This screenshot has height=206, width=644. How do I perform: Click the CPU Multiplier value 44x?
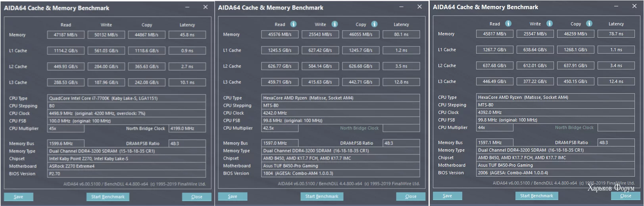point(495,127)
